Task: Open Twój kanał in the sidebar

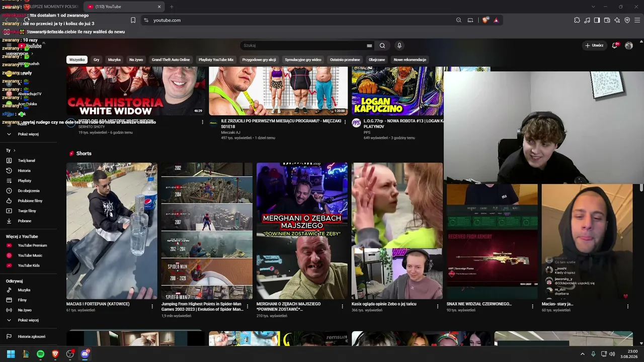Action: (28, 161)
